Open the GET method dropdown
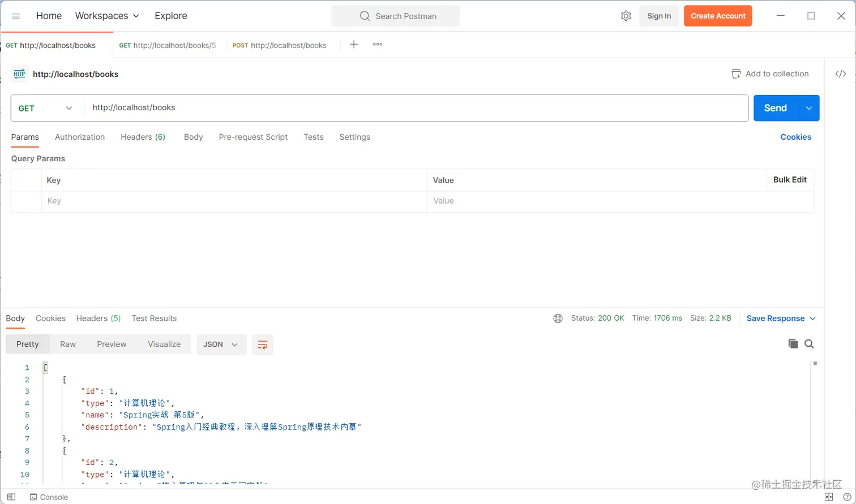The image size is (856, 504). 47,108
